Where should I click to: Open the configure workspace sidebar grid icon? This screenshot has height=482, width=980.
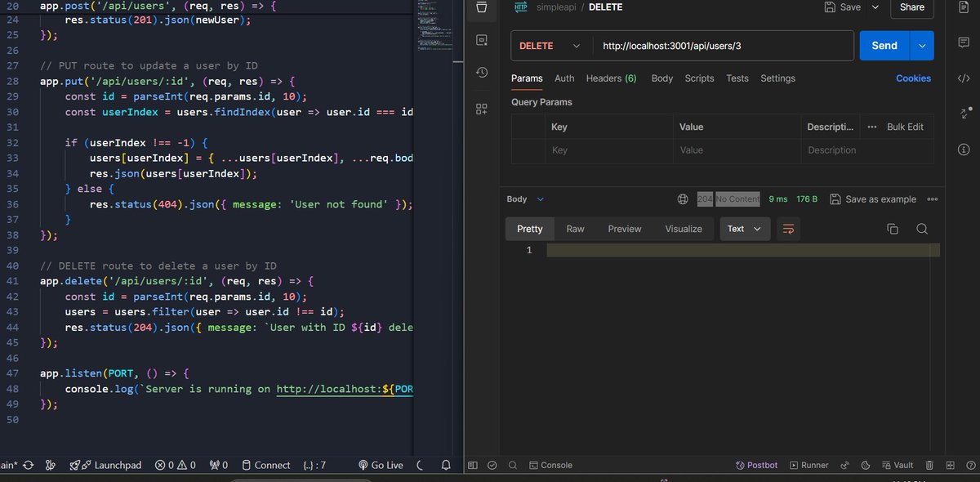[x=482, y=108]
